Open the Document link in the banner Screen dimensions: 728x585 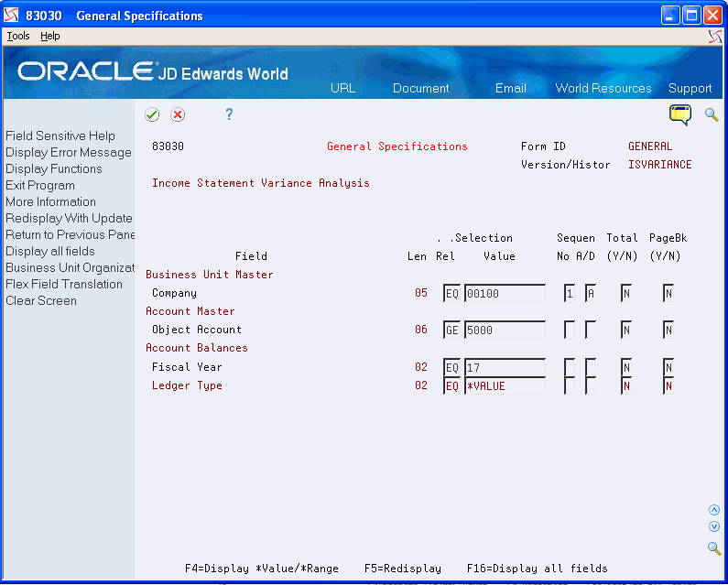click(x=420, y=88)
